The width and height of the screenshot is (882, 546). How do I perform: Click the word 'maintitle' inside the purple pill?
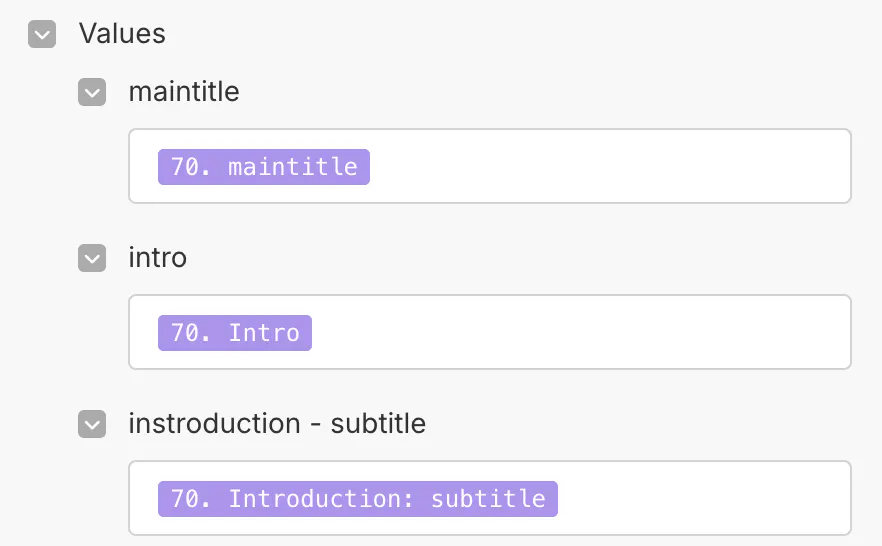(x=292, y=167)
